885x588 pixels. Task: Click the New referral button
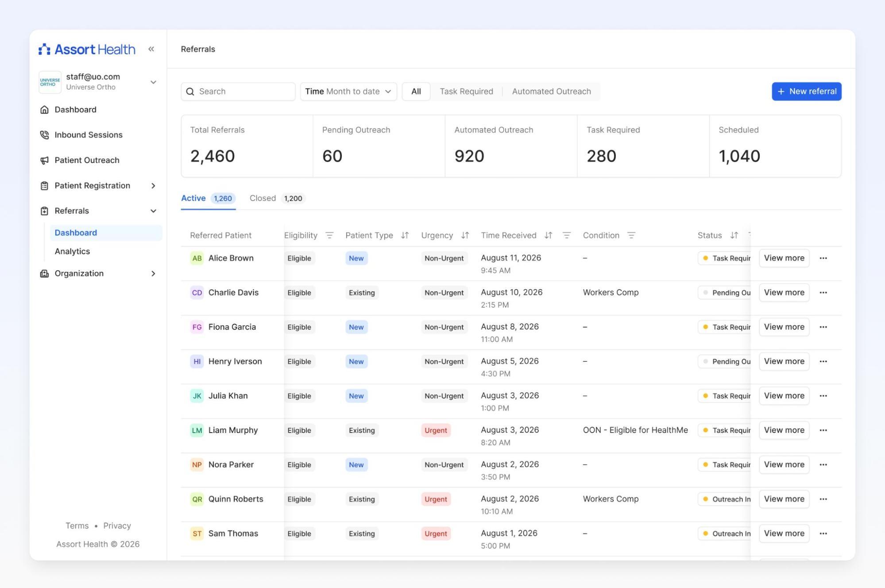806,92
